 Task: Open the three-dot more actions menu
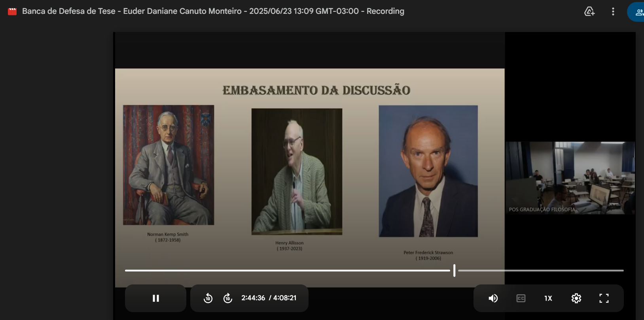tap(613, 11)
